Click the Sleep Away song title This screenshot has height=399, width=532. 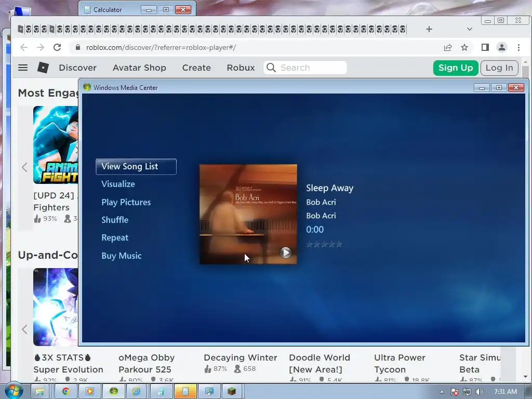click(329, 188)
